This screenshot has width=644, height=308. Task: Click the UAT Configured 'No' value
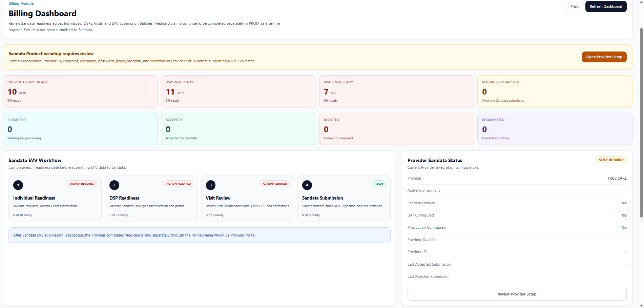click(x=624, y=215)
